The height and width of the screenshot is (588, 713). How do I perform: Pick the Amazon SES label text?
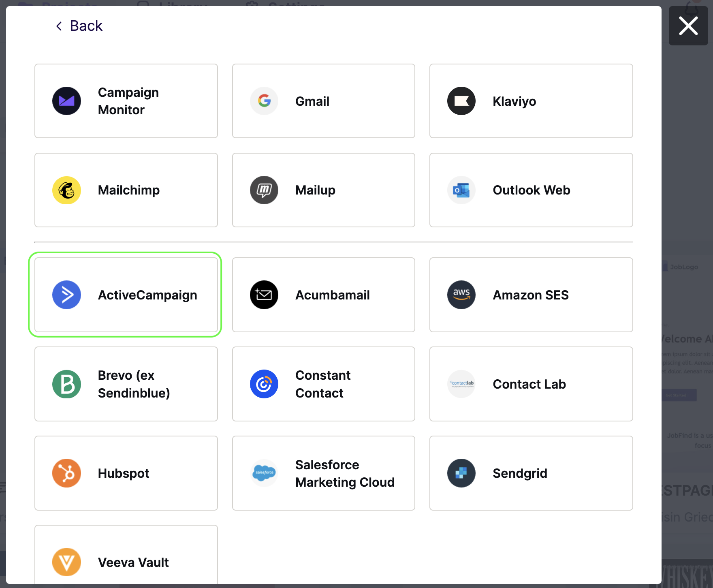[531, 295]
